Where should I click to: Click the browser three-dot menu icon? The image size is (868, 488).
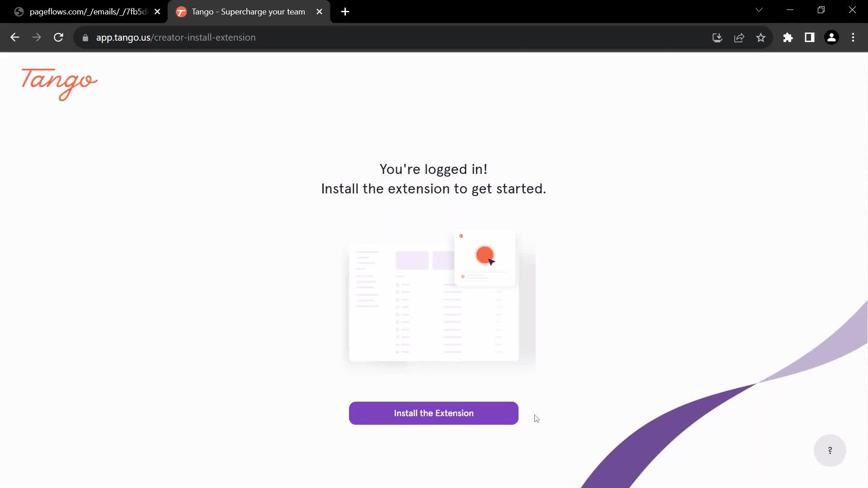854,38
